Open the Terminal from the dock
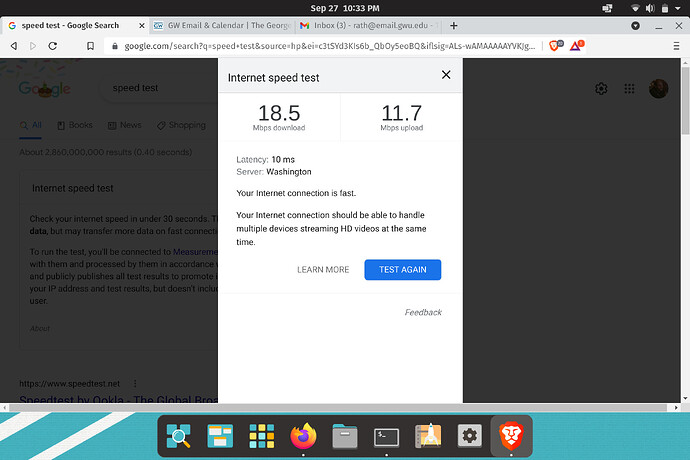Image resolution: width=690 pixels, height=460 pixels. coord(386,437)
